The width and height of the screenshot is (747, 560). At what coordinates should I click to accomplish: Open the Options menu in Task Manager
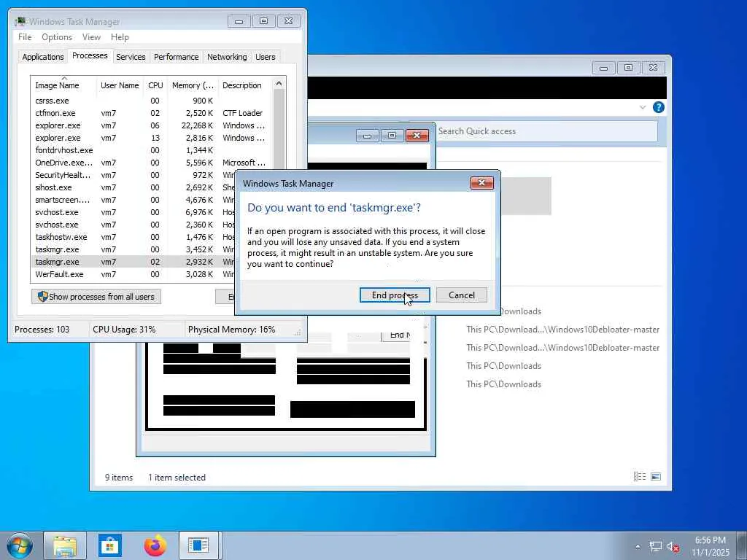point(57,37)
